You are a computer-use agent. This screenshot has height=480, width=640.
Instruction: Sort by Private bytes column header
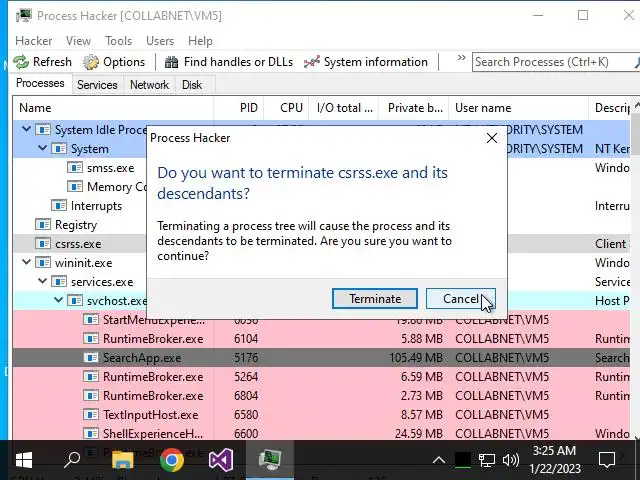(414, 108)
